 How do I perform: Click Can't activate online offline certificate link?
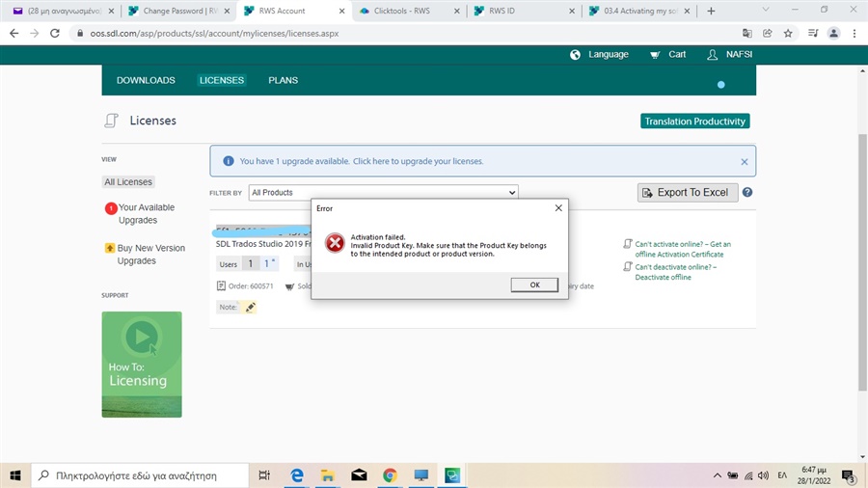[682, 249]
